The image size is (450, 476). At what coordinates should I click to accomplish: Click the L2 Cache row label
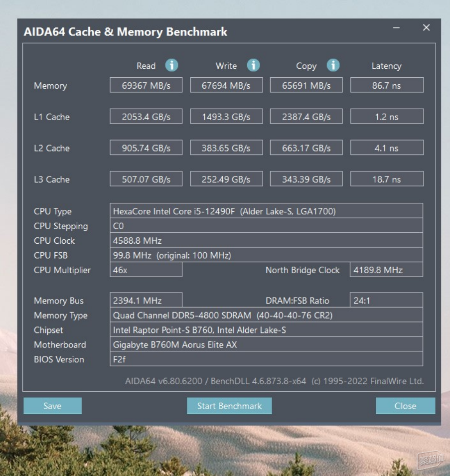point(52,148)
